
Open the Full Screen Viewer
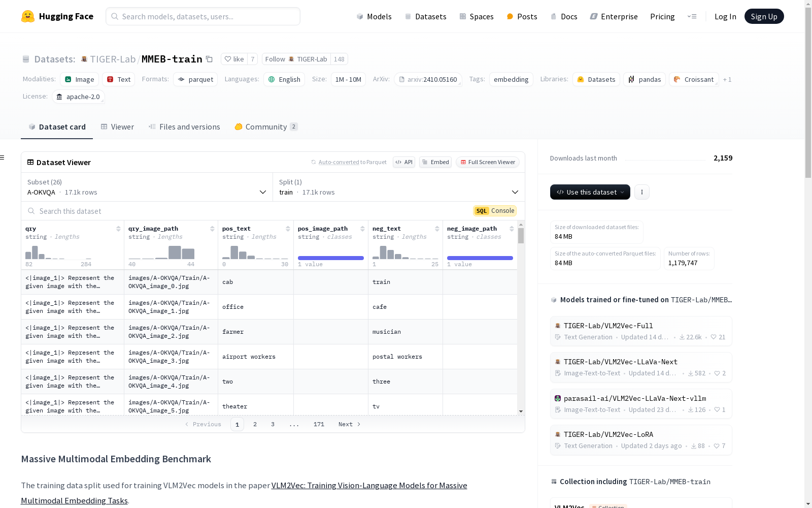click(x=488, y=162)
